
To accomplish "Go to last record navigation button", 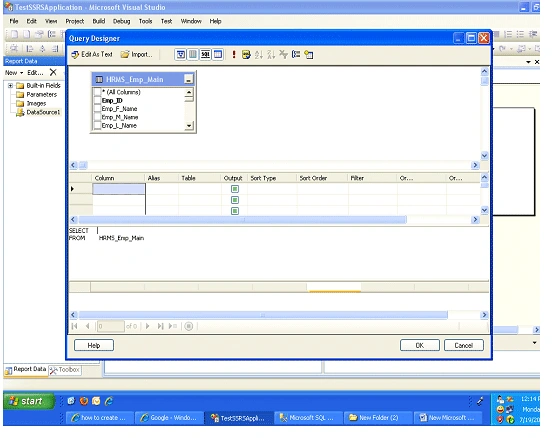I will (160, 326).
